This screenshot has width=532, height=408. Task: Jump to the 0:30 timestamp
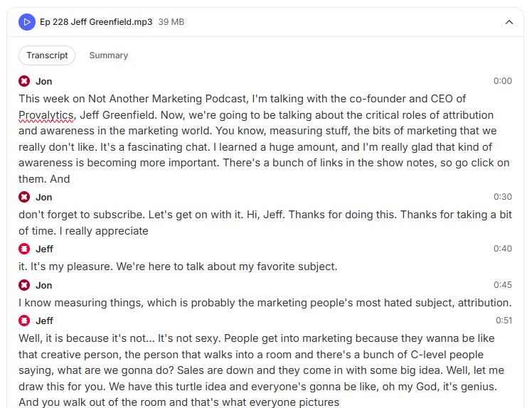click(x=502, y=197)
